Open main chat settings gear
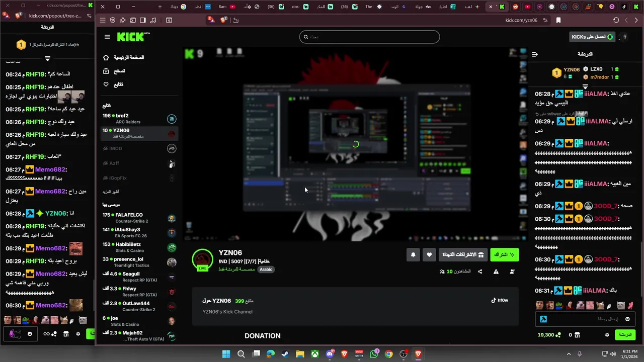The height and width of the screenshot is (362, 644). tap(607, 335)
